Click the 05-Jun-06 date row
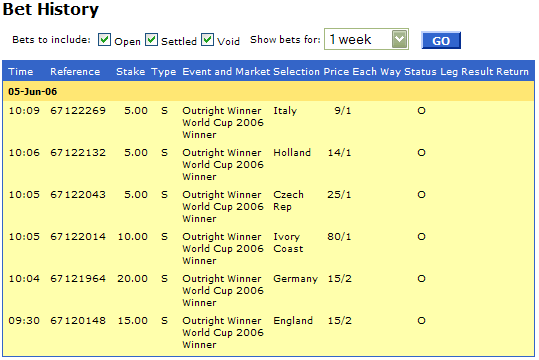The height and width of the screenshot is (360, 539). pos(268,91)
